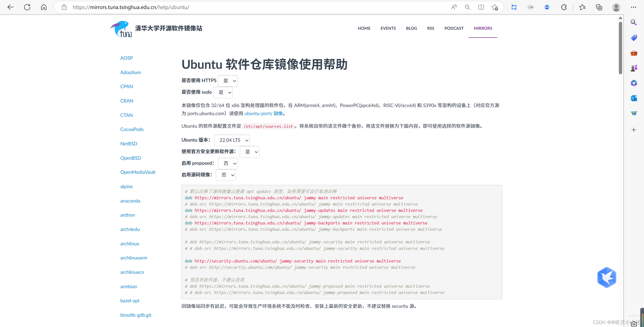Open the binutils-gdb.git help link

point(136,315)
